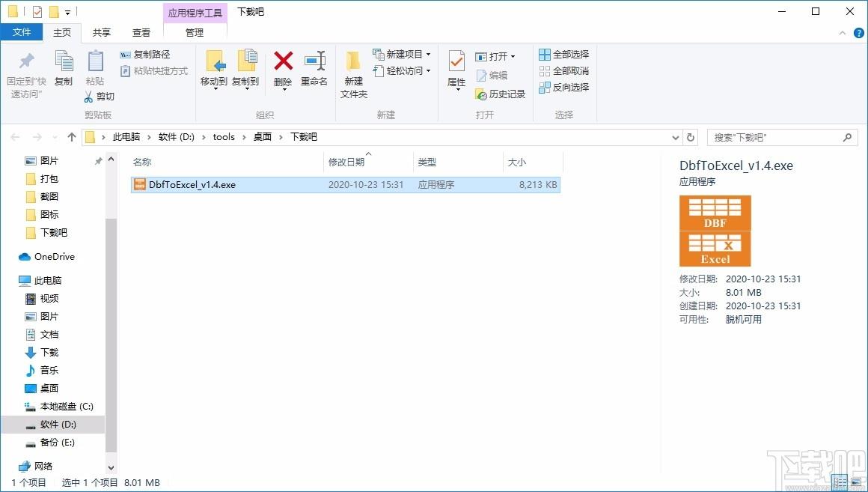868x492 pixels.
Task: Open the Quick Access Toolbar customize dropdown
Action: click(67, 12)
